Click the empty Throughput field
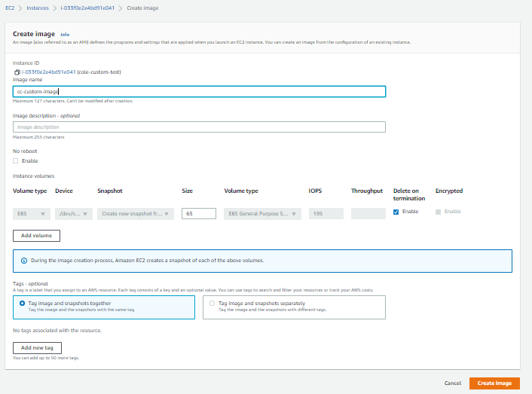The width and height of the screenshot is (532, 394). coord(368,214)
